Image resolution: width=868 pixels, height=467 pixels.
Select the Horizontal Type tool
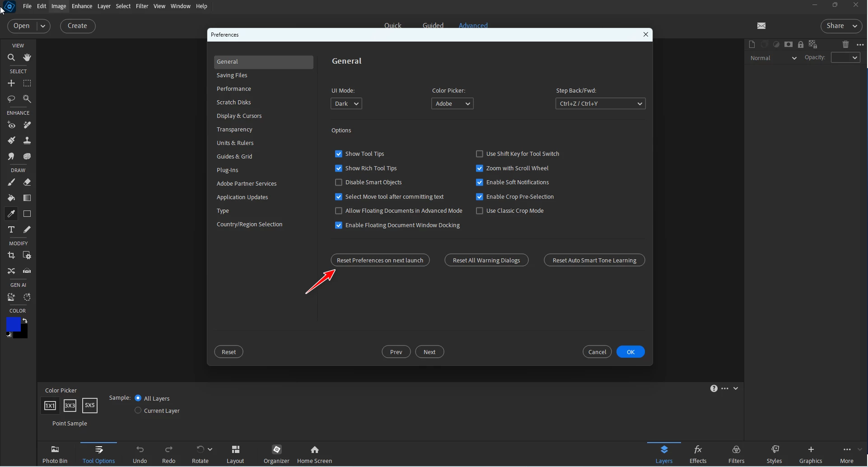tap(11, 229)
